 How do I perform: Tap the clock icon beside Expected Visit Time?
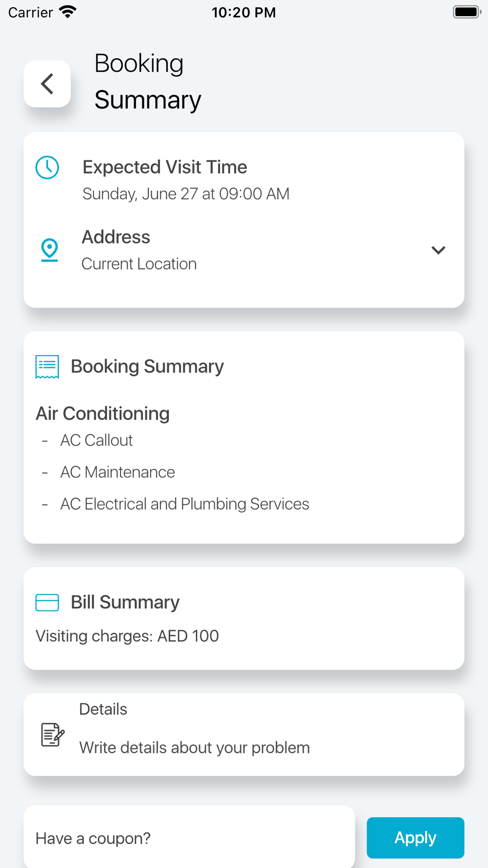(47, 167)
